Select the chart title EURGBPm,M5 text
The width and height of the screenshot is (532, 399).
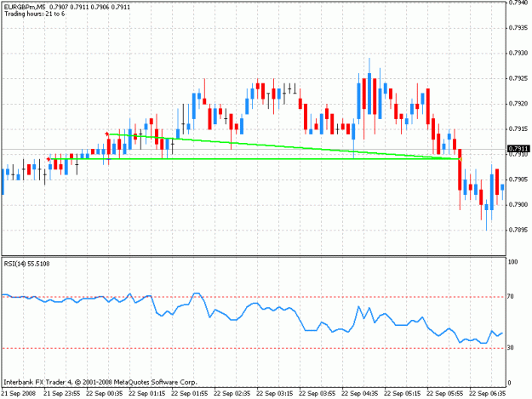point(25,7)
